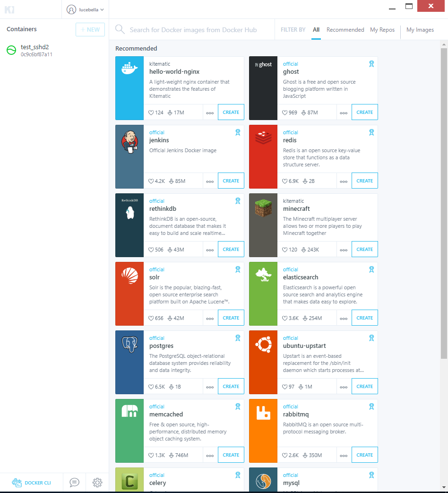Add a new container with + NEW
The image size is (448, 493).
tap(90, 30)
